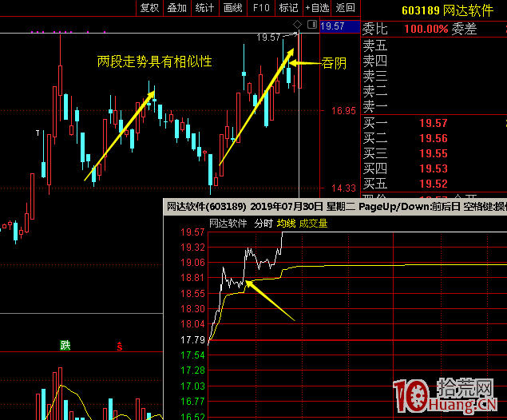Click the 买三 price 19.55

point(434,153)
